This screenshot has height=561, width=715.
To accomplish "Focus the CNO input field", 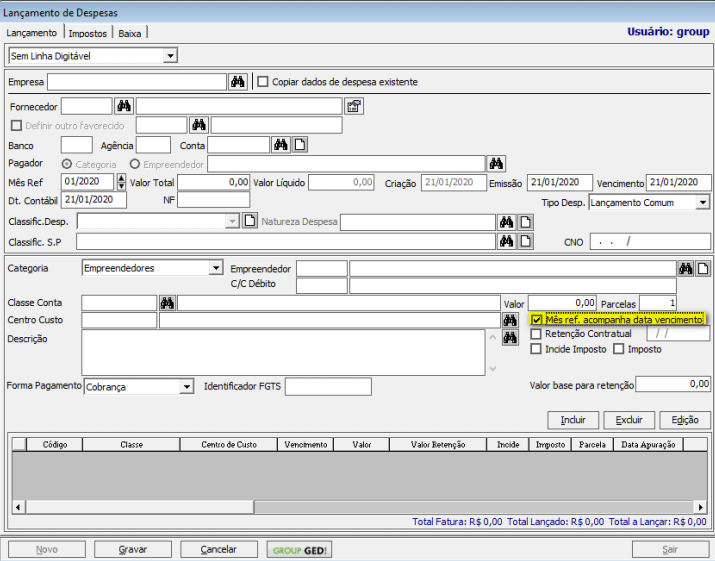I will (650, 241).
